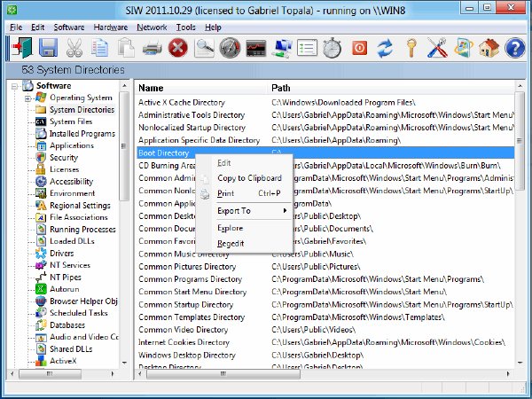Select Autorun tree node
This screenshot has height=399, width=532.
pos(65,289)
